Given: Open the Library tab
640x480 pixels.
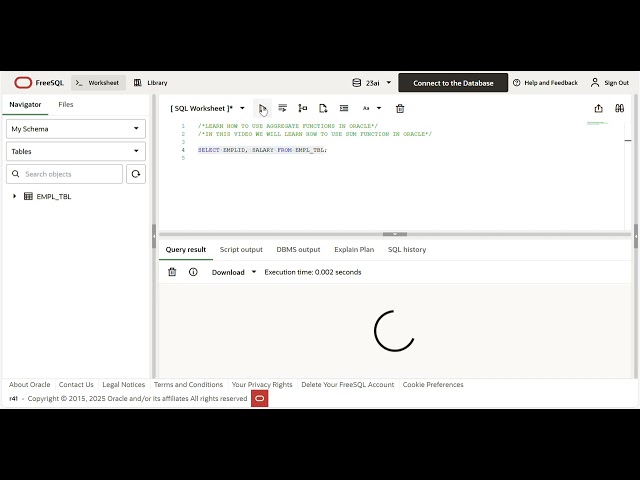Looking at the screenshot, I should 151,83.
